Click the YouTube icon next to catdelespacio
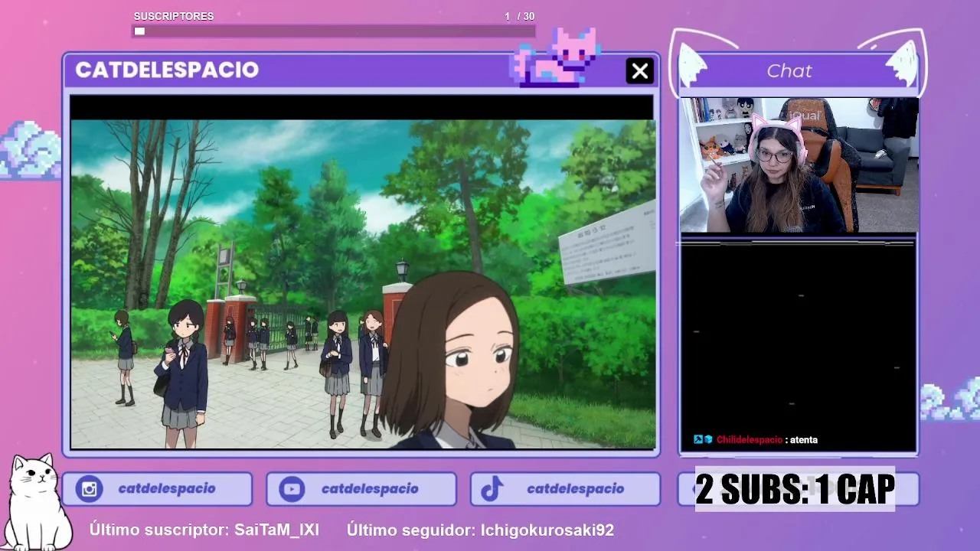Screen dimensions: 980x551 tap(292, 489)
